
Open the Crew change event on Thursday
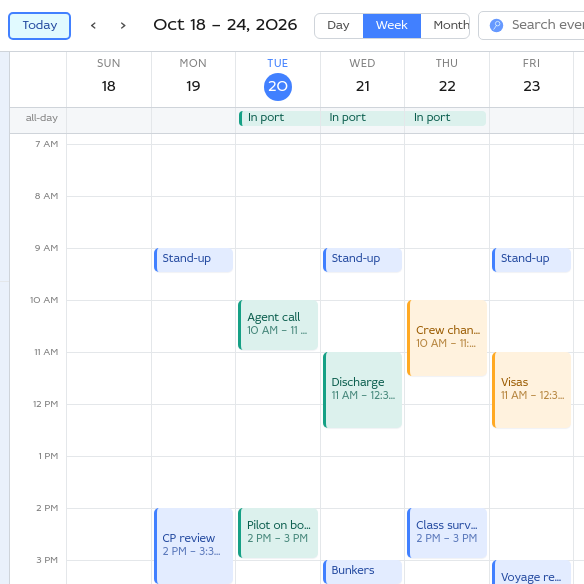pyautogui.click(x=447, y=338)
